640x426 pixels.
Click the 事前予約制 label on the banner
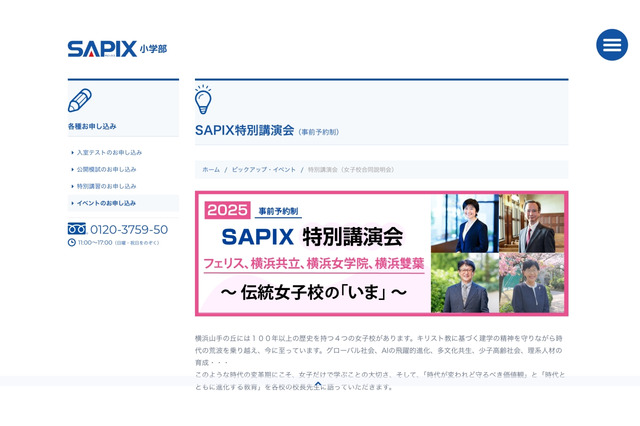click(278, 211)
